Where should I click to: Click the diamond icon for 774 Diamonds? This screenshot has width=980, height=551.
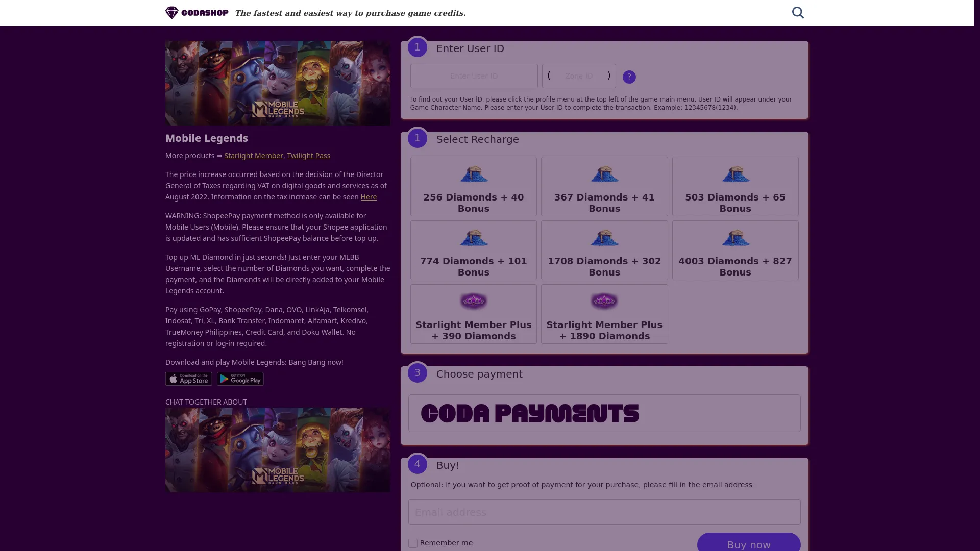474,238
